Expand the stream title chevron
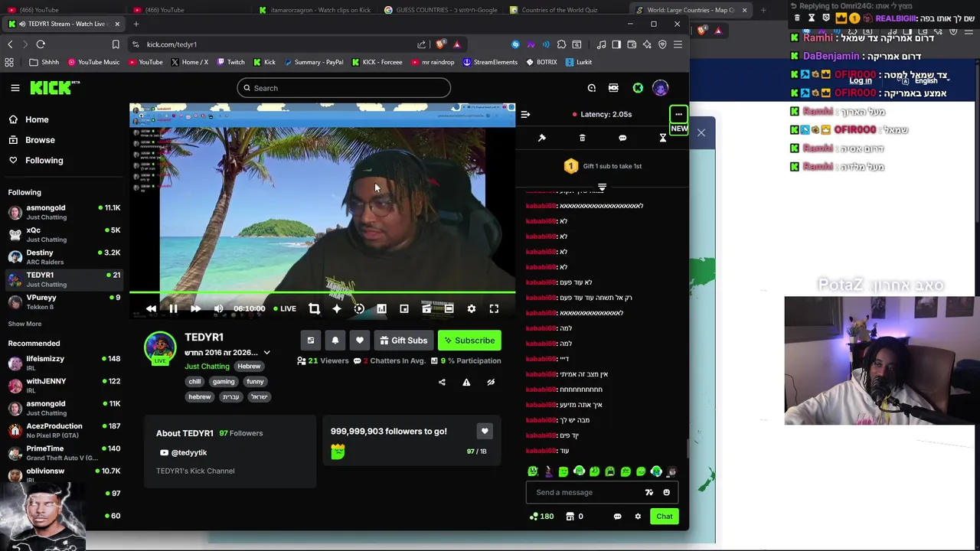980x551 pixels. click(x=266, y=353)
